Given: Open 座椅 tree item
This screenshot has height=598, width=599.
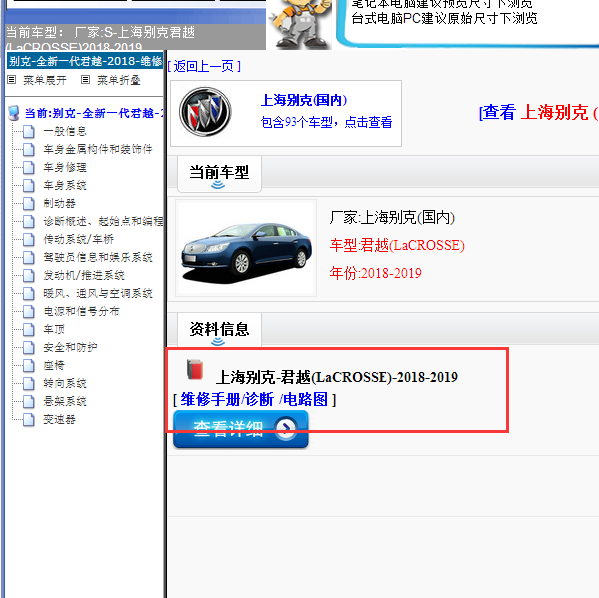Looking at the screenshot, I should tap(54, 365).
